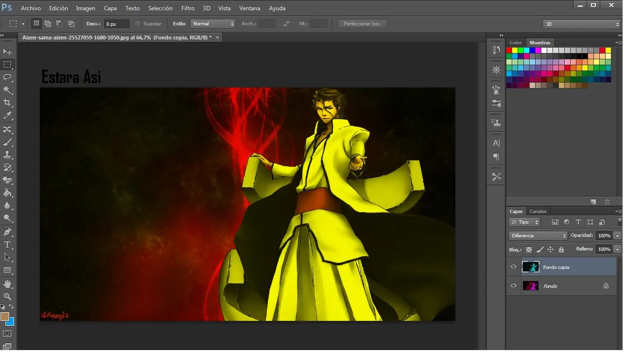The height and width of the screenshot is (352, 644).
Task: Select the History Brush tool
Action: [7, 168]
